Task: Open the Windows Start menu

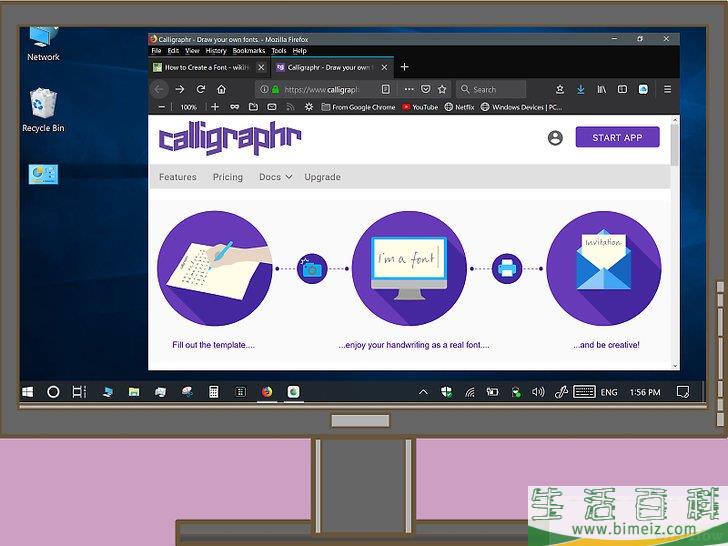Action: [27, 392]
